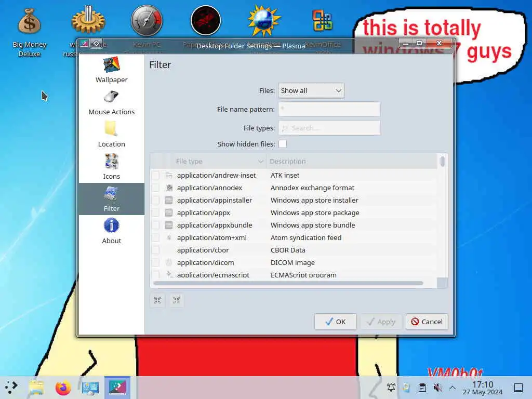
Task: Click the muted volume tray icon
Action: [437, 387]
